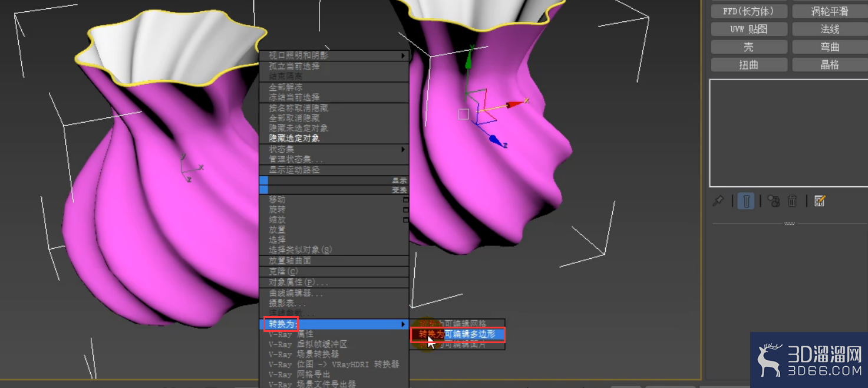
Task: Open V-Ray 场景转换器 menu item
Action: click(334, 354)
